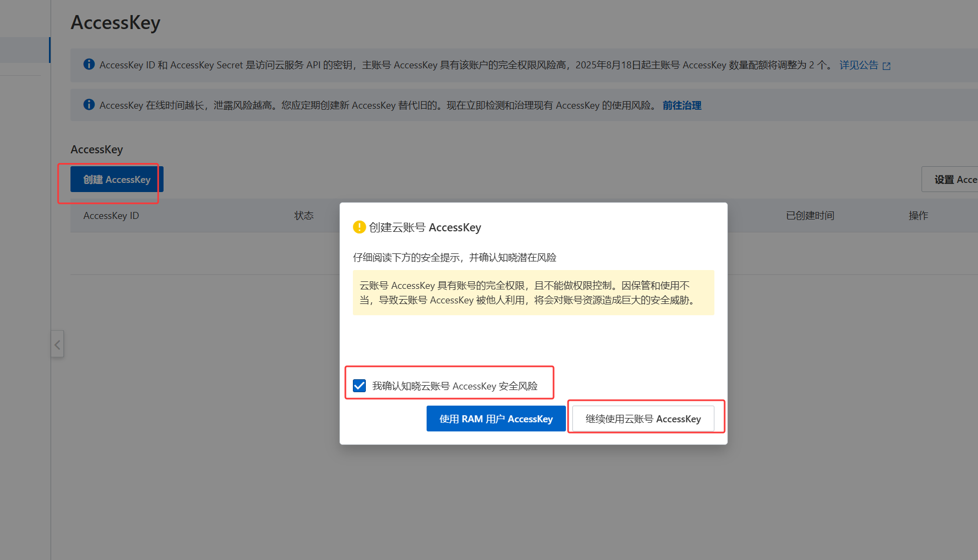The height and width of the screenshot is (560, 978).
Task: Select the highlighted item in left sidebar
Action: point(25,49)
